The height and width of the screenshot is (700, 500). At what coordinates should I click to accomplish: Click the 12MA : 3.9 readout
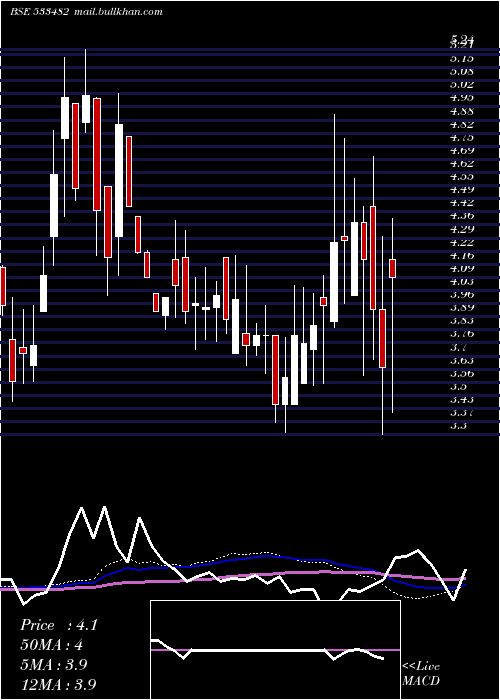[x=58, y=684]
